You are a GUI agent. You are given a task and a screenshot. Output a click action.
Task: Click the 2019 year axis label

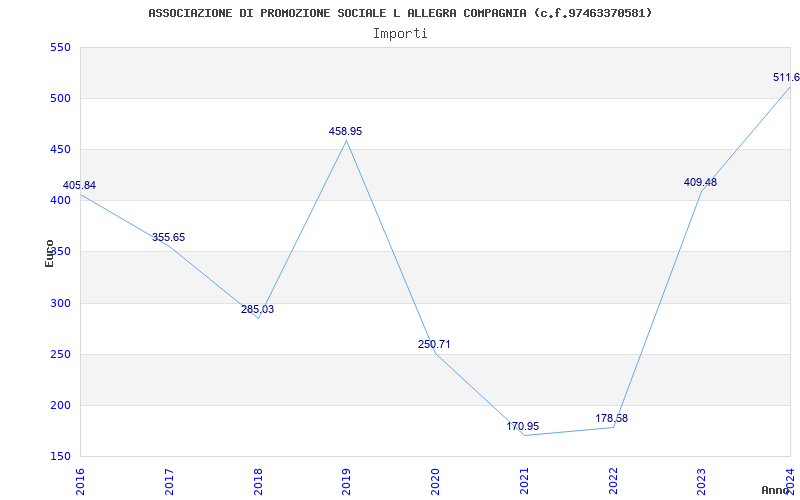346,481
